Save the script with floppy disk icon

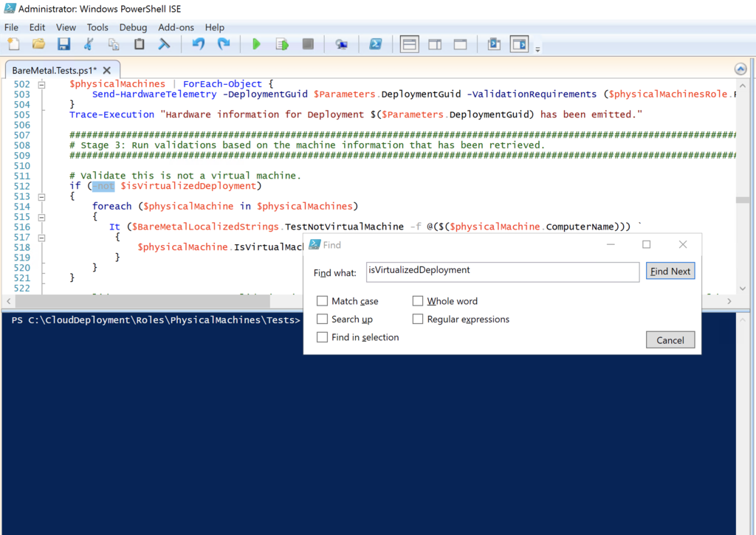tap(63, 44)
